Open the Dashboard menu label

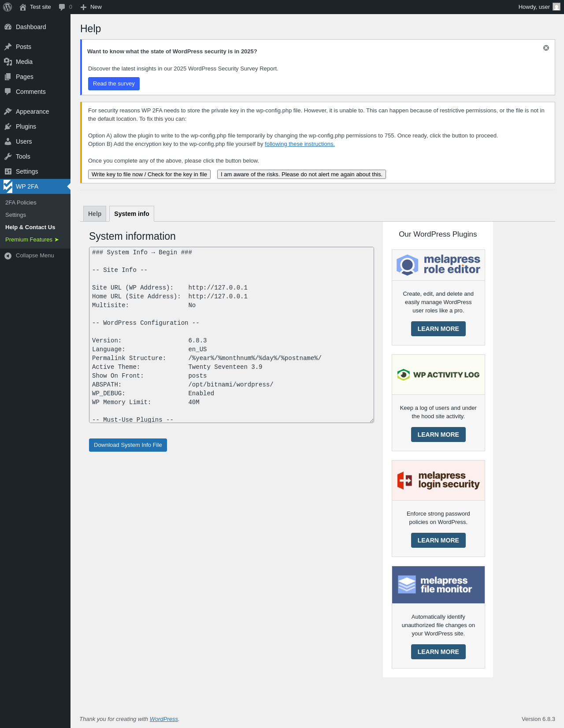[x=31, y=27]
